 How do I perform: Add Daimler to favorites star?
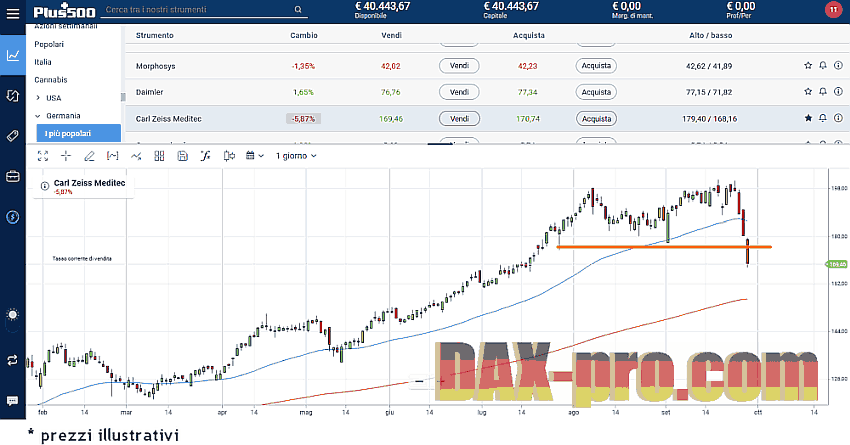point(808,92)
